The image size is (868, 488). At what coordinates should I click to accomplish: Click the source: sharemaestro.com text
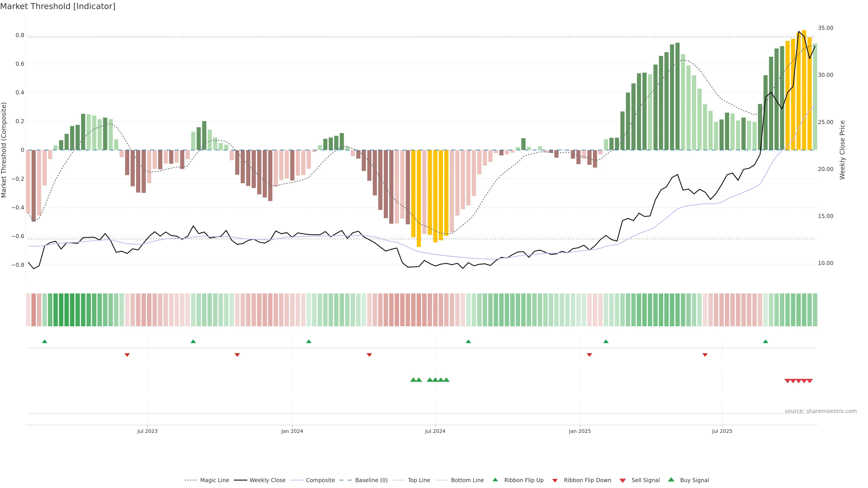pyautogui.click(x=821, y=411)
